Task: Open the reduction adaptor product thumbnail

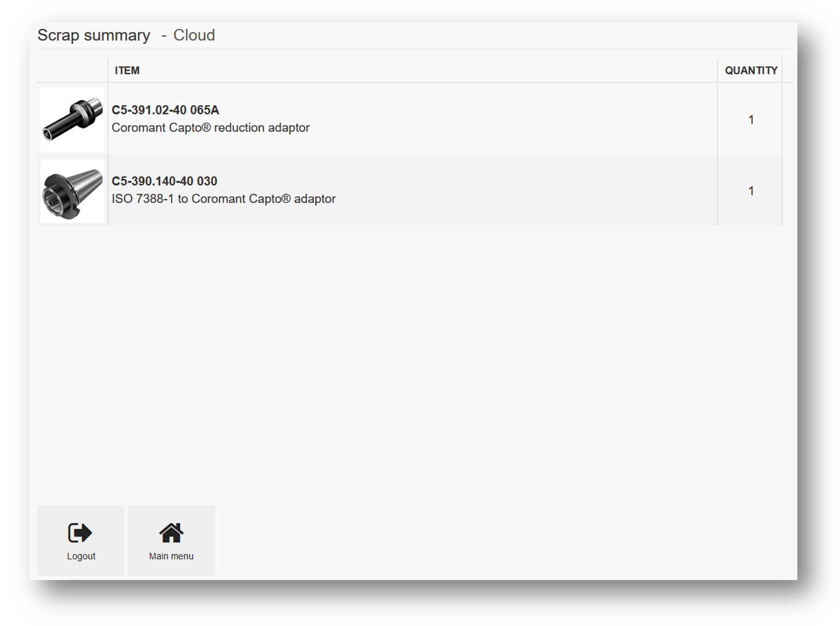Action: (x=72, y=119)
